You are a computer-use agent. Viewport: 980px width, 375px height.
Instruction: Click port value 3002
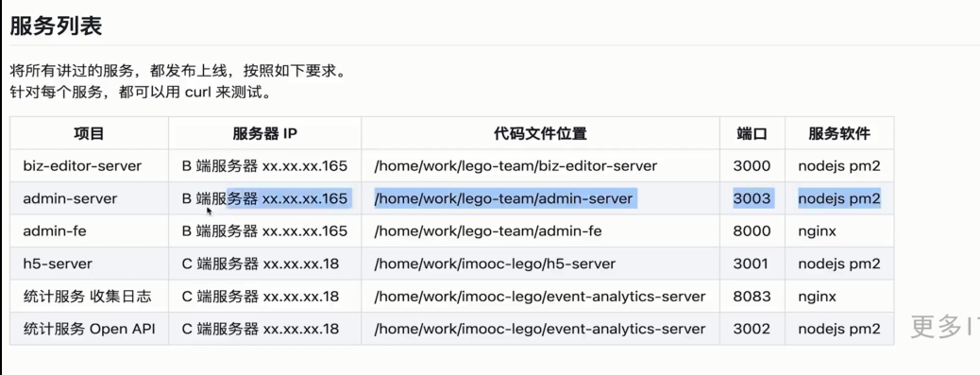(x=752, y=329)
